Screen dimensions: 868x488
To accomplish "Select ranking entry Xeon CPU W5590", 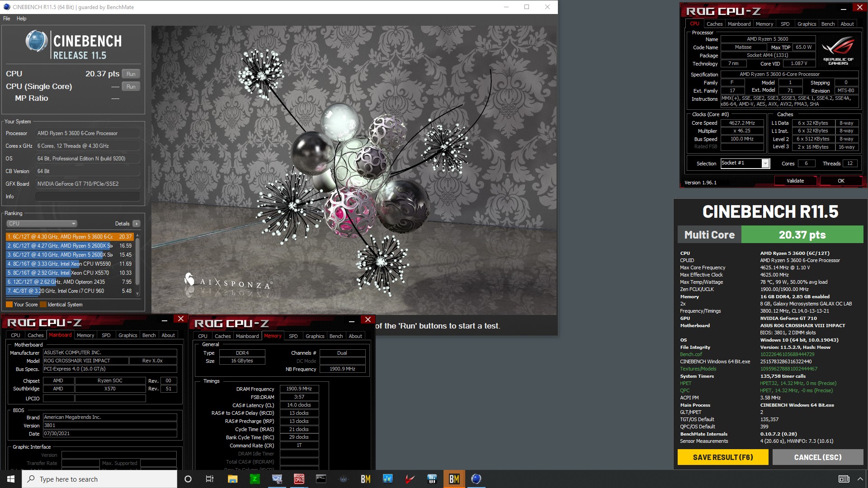I will pyautogui.click(x=70, y=264).
